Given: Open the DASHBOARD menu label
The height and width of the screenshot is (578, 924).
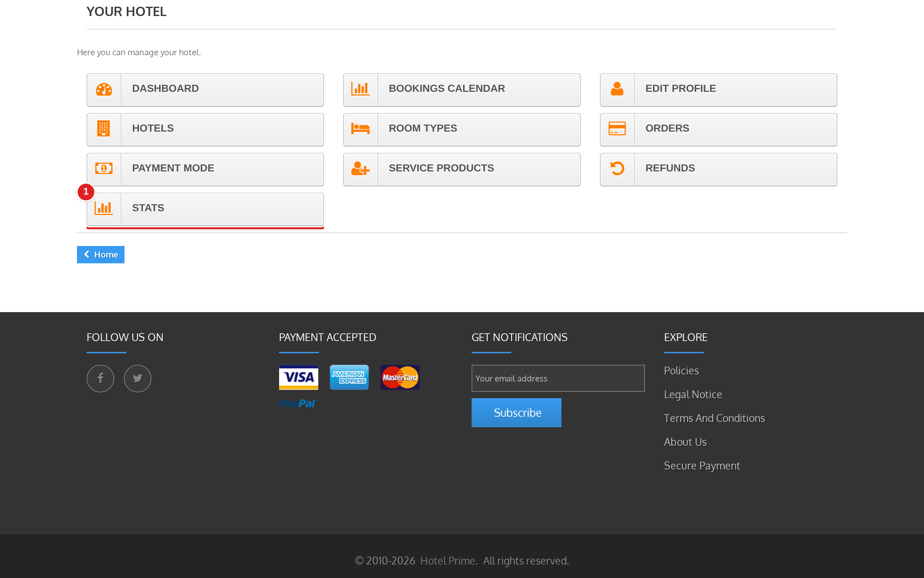Looking at the screenshot, I should click(165, 88).
